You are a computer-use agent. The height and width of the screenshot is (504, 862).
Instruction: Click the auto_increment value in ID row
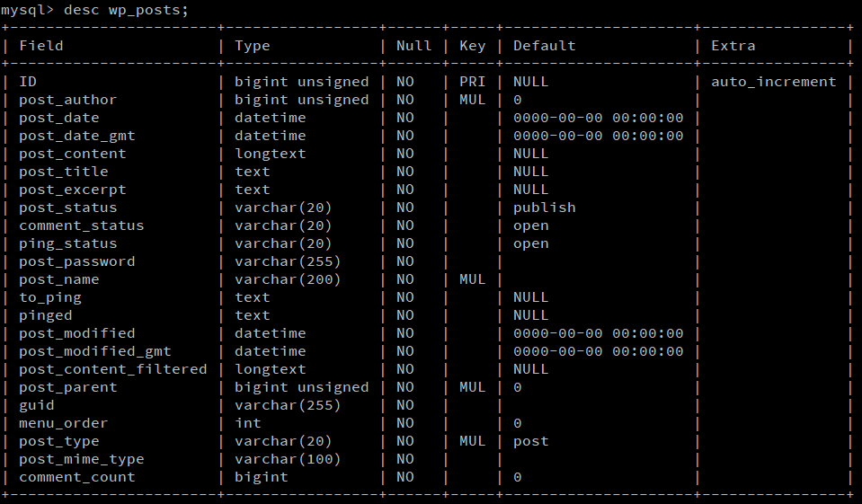tap(773, 82)
